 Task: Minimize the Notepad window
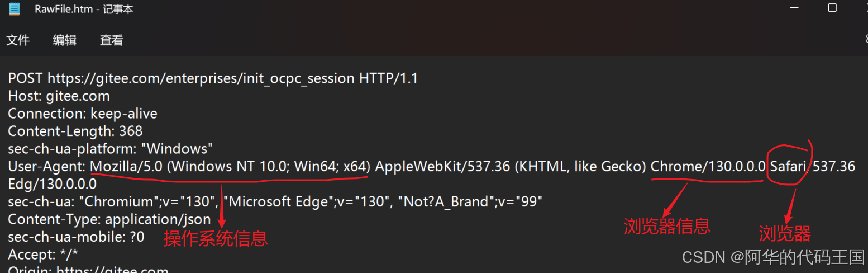pyautogui.click(x=795, y=8)
